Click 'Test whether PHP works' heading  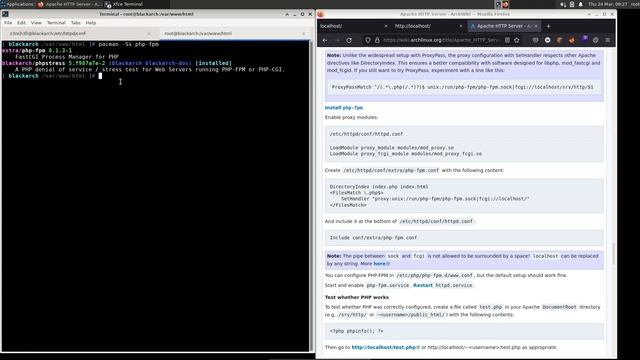357,297
